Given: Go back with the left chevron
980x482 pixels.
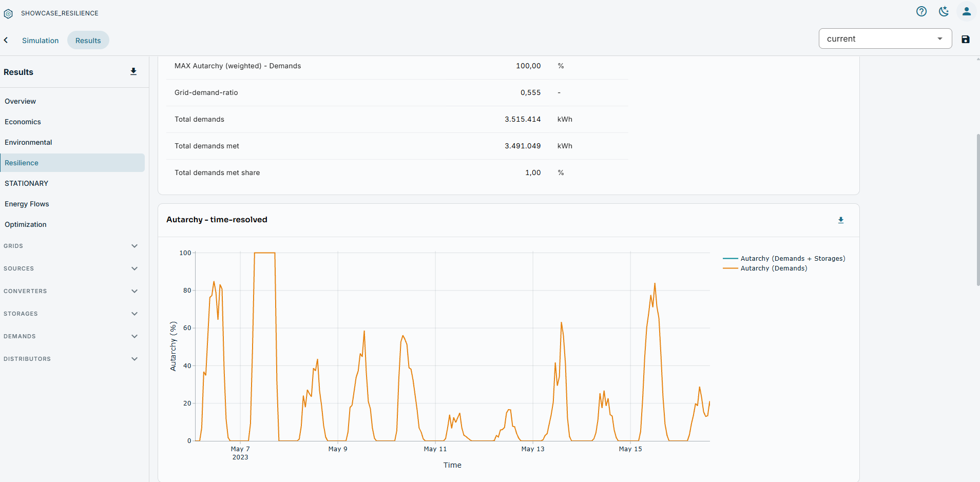Looking at the screenshot, I should 6,40.
